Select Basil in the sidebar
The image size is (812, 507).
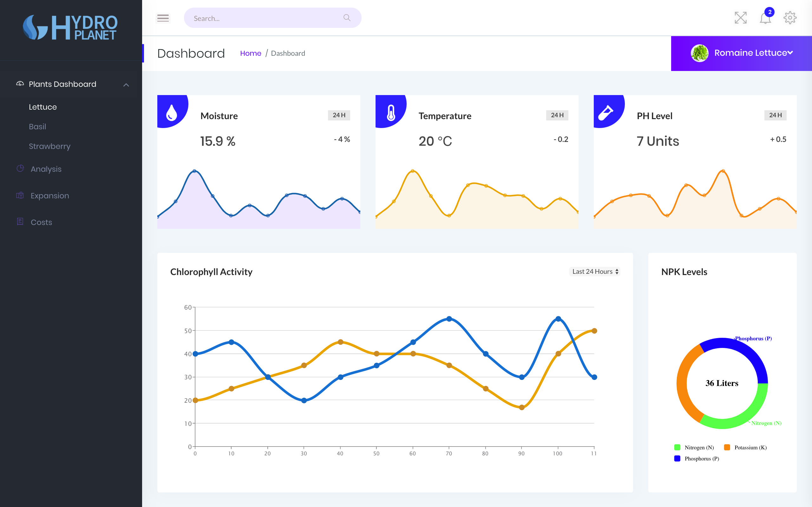(37, 127)
